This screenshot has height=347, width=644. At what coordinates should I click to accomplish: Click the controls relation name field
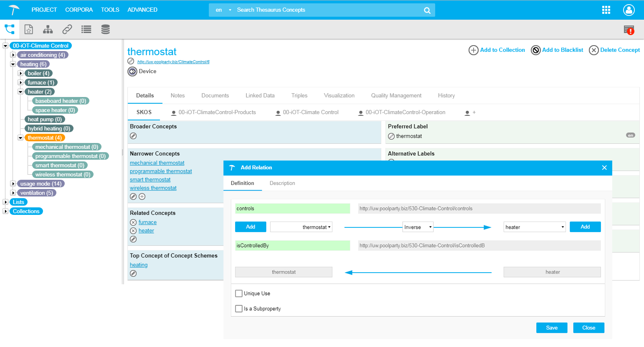[x=292, y=209]
